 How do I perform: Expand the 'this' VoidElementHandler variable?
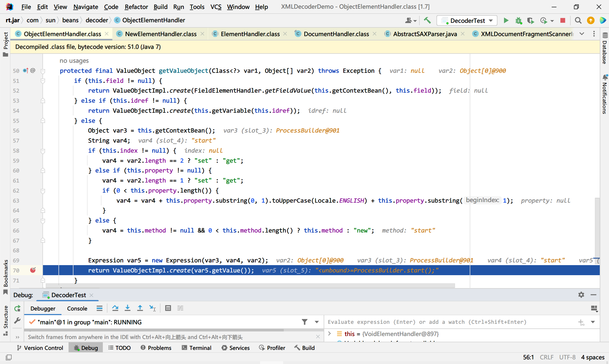(330, 334)
